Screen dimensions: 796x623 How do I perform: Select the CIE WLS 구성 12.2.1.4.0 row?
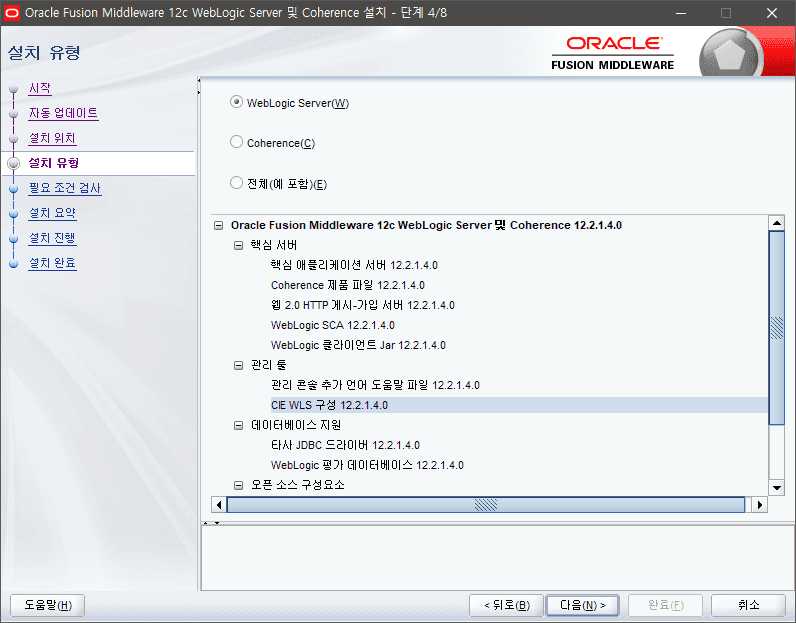tap(519, 405)
